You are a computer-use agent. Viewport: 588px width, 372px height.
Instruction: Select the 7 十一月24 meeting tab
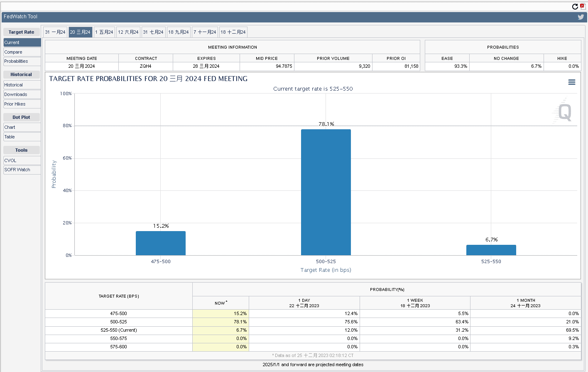pyautogui.click(x=205, y=32)
